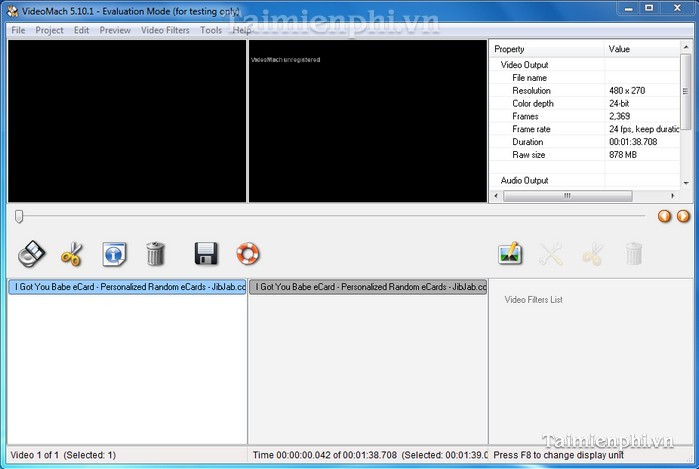Step to the next frame with right arrow
Viewport: 699px width, 469px height.
[683, 216]
